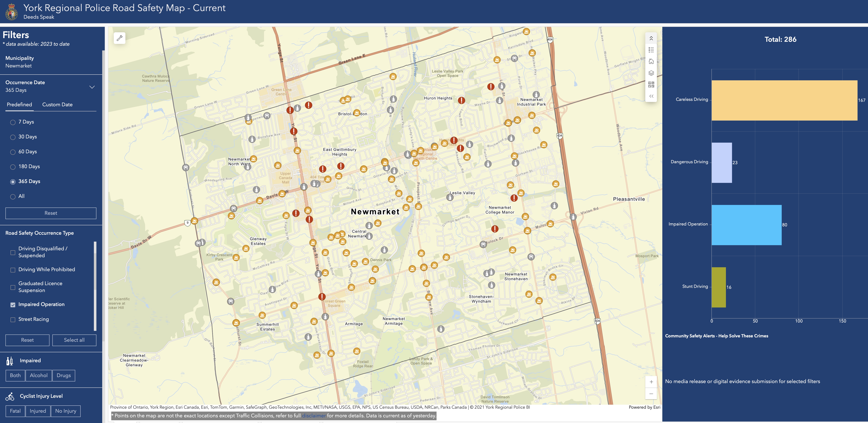This screenshot has height=423, width=868.
Task: Check the Street Racing checkbox
Action: tap(13, 319)
